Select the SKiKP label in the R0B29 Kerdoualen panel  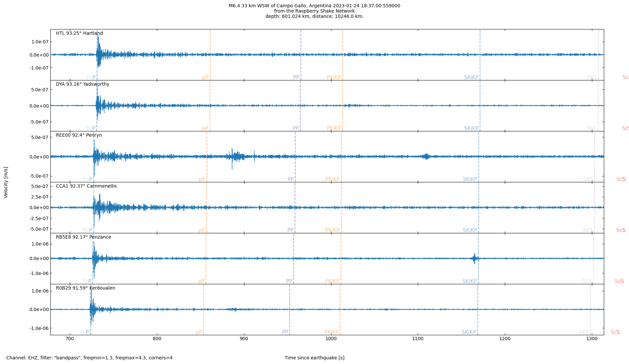pyautogui.click(x=469, y=332)
